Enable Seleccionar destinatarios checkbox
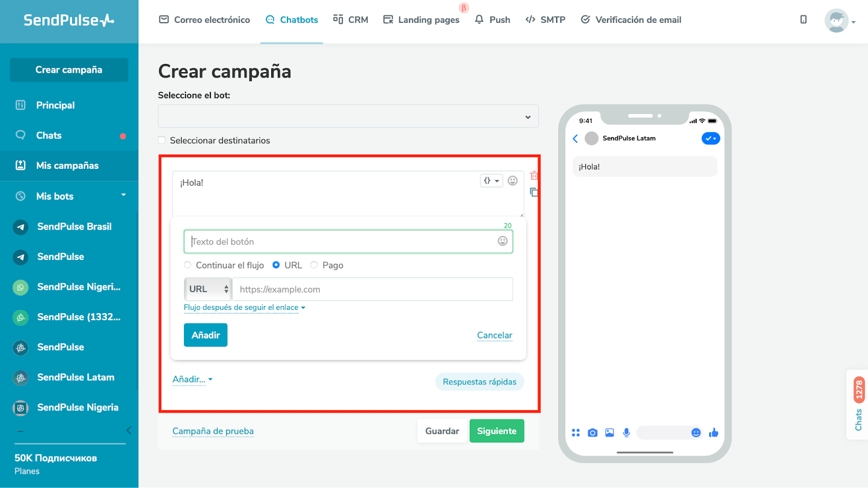The width and height of the screenshot is (868, 488). tap(162, 140)
